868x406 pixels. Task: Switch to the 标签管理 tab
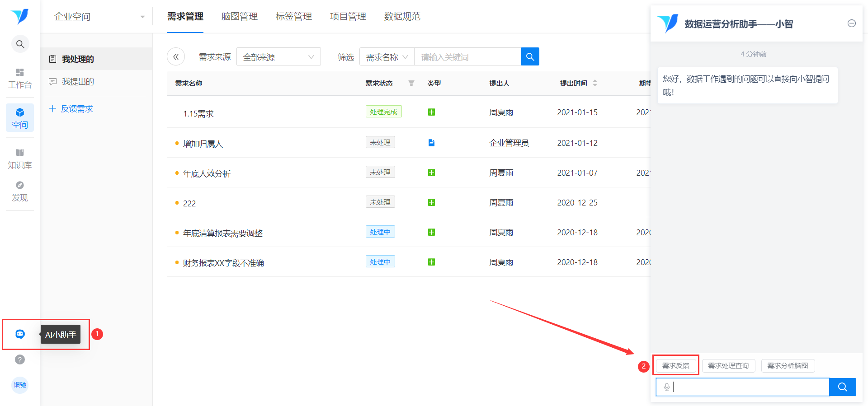[294, 17]
